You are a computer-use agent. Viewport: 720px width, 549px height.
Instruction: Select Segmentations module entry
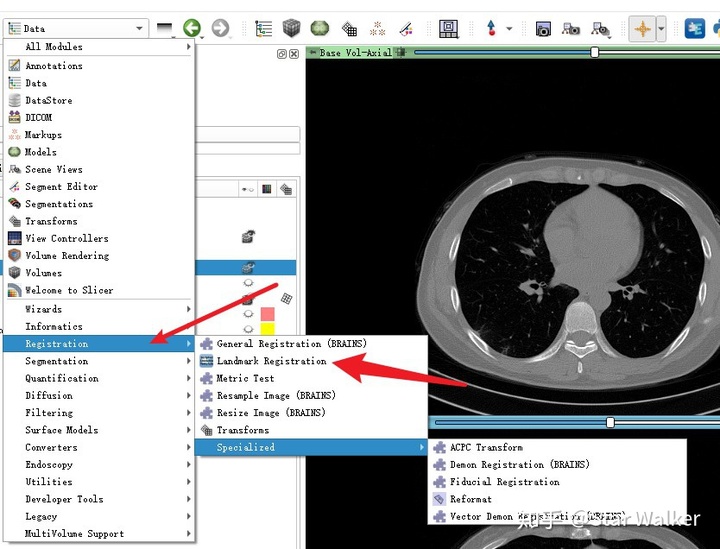(99, 204)
